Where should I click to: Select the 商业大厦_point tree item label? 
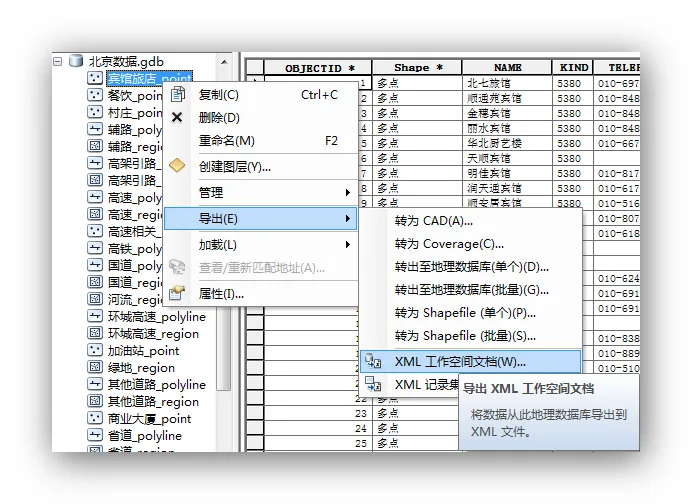pos(149,418)
